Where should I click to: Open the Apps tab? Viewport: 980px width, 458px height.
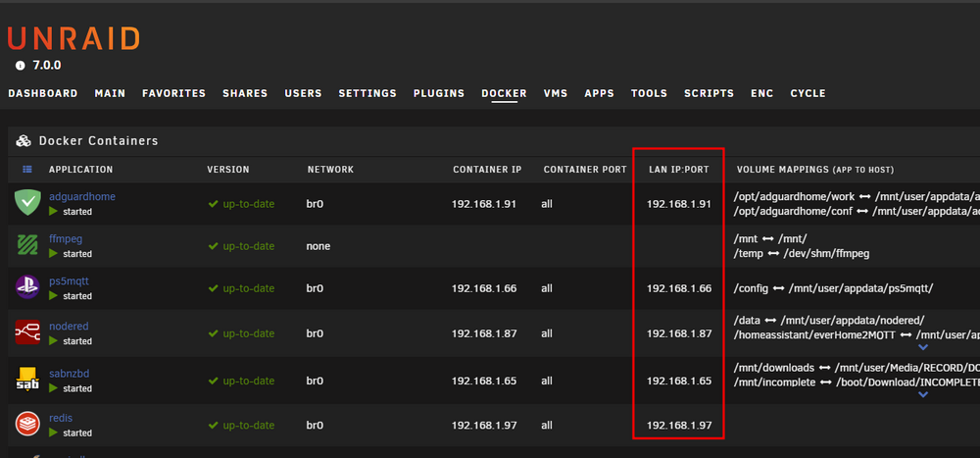(600, 93)
